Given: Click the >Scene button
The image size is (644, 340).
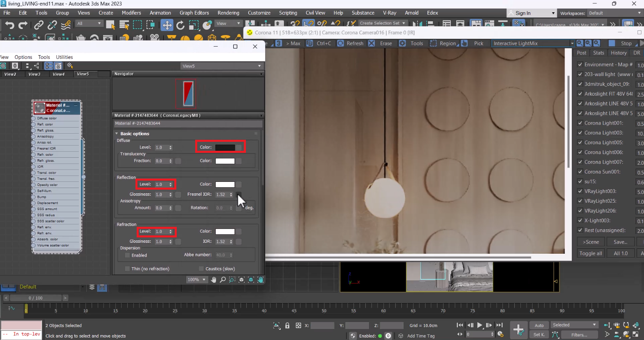Looking at the screenshot, I should pos(591,242).
